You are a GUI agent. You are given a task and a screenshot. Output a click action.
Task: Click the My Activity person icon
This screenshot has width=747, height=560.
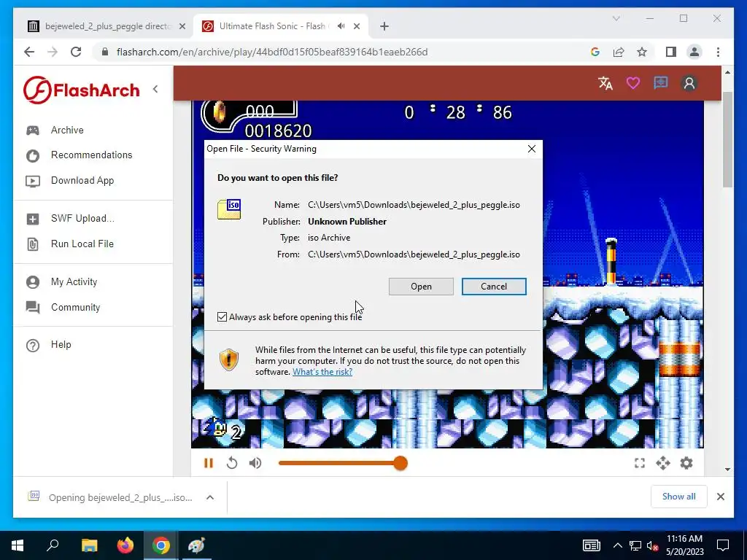click(32, 282)
